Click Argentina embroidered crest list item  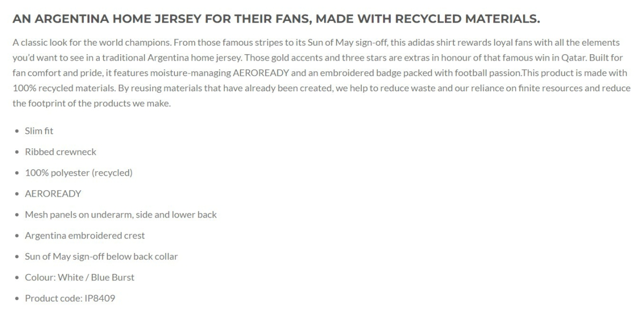[x=85, y=236]
